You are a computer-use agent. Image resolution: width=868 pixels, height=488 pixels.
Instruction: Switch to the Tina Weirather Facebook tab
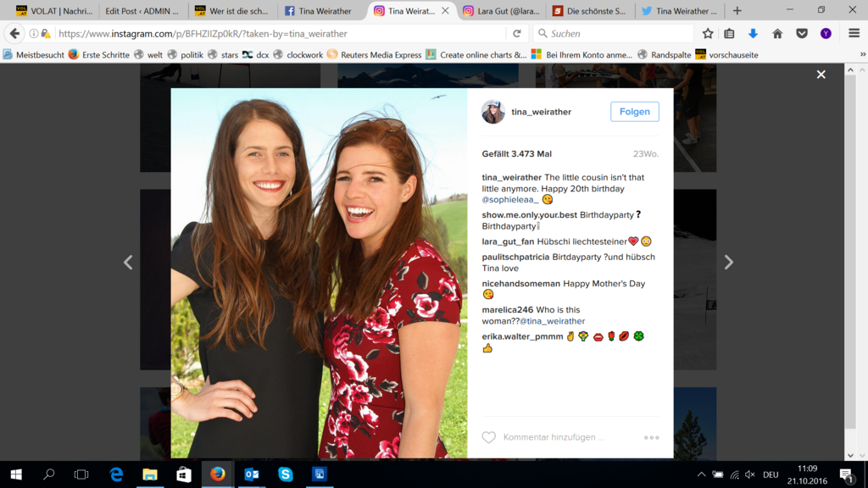coord(318,11)
